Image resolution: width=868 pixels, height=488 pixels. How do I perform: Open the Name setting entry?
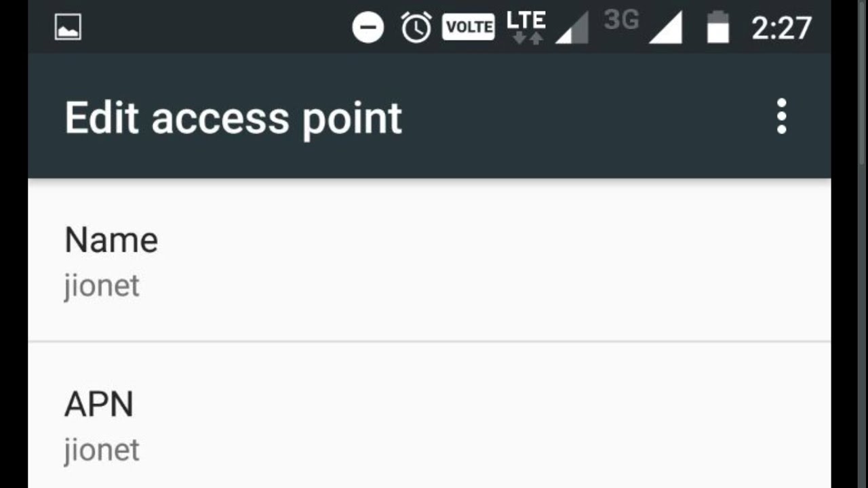pos(429,260)
